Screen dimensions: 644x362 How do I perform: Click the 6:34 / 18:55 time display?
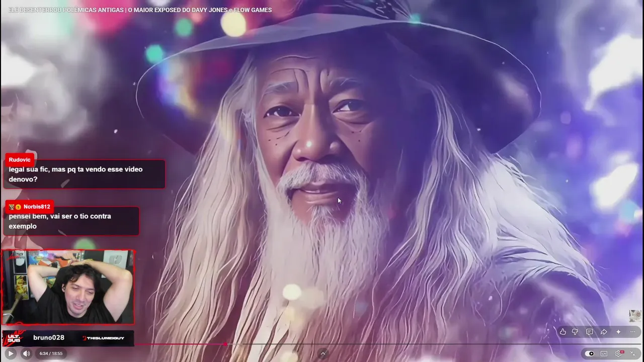pyautogui.click(x=51, y=353)
